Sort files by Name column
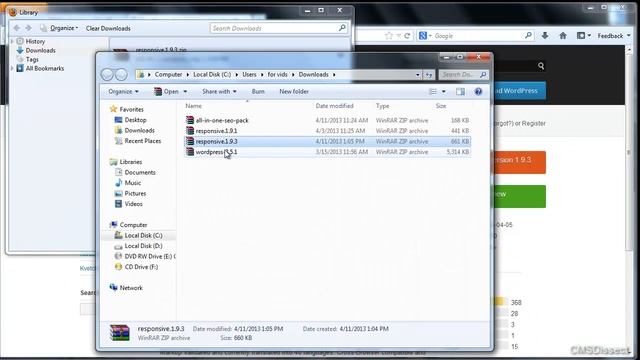The height and width of the screenshot is (360, 640). coord(193,106)
